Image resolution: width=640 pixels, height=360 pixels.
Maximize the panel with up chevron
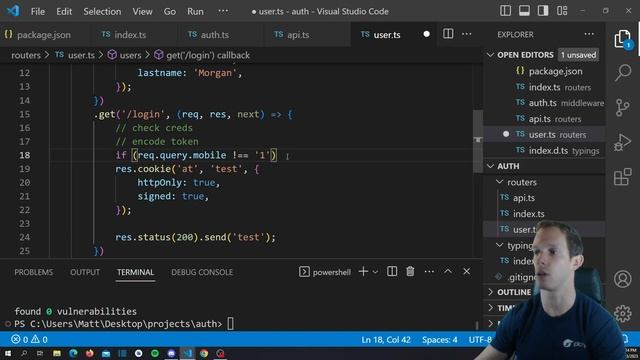[x=448, y=271]
